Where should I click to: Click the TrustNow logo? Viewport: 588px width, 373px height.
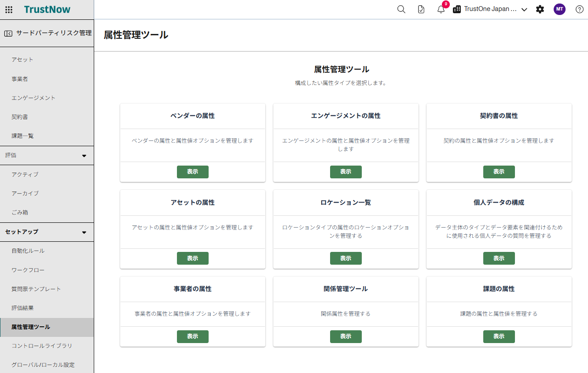[x=47, y=9]
